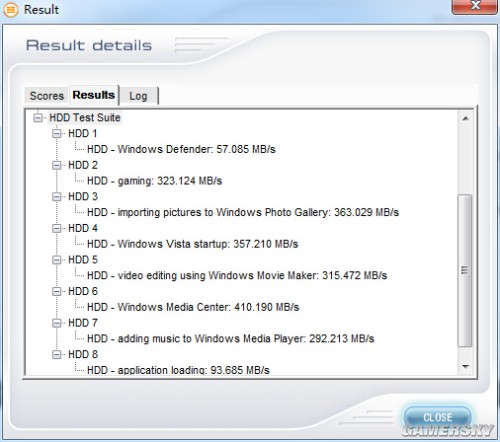Click the blue CLOSE button
This screenshot has width=500, height=442.
pyautogui.click(x=437, y=417)
